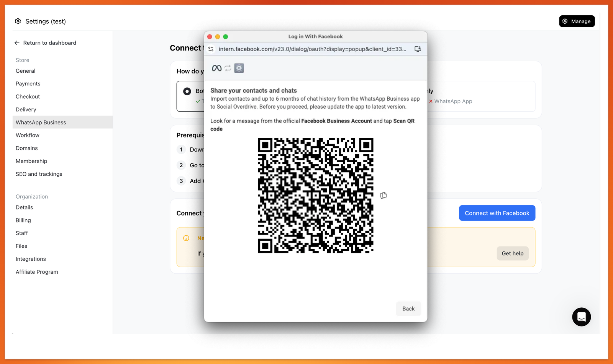The image size is (613, 364).
Task: Open SEO and trackings settings
Action: coord(39,174)
